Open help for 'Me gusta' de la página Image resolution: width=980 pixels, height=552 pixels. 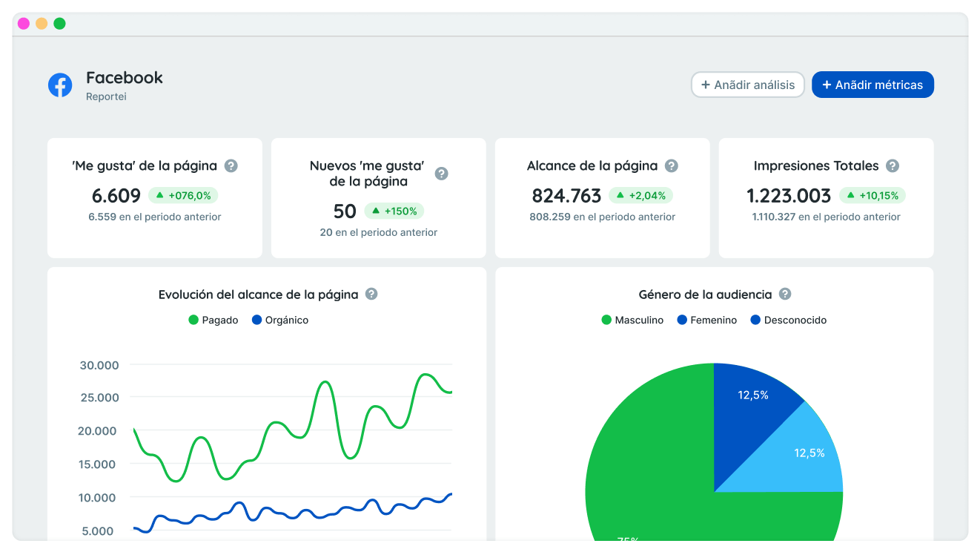231,166
